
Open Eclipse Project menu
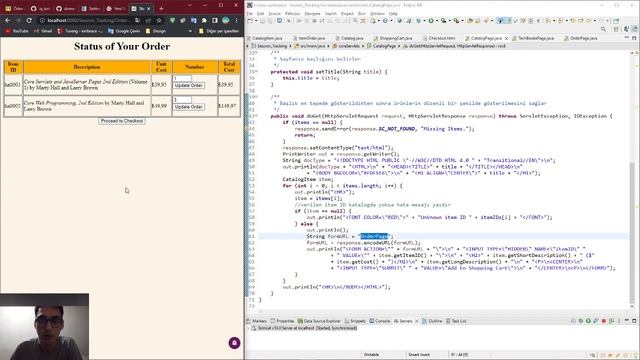tap(347, 13)
